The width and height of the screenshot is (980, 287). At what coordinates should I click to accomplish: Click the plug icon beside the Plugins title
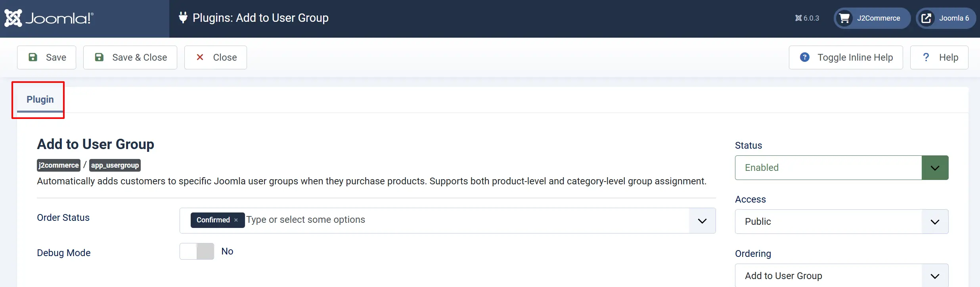pos(183,17)
